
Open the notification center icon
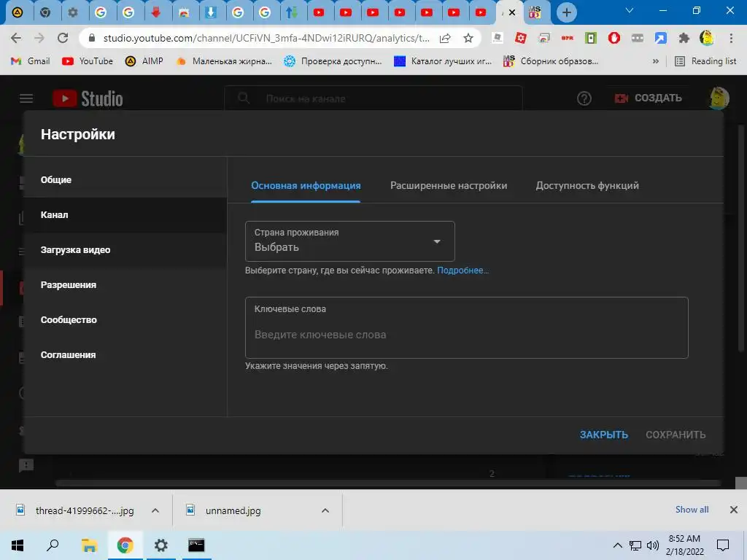[723, 545]
